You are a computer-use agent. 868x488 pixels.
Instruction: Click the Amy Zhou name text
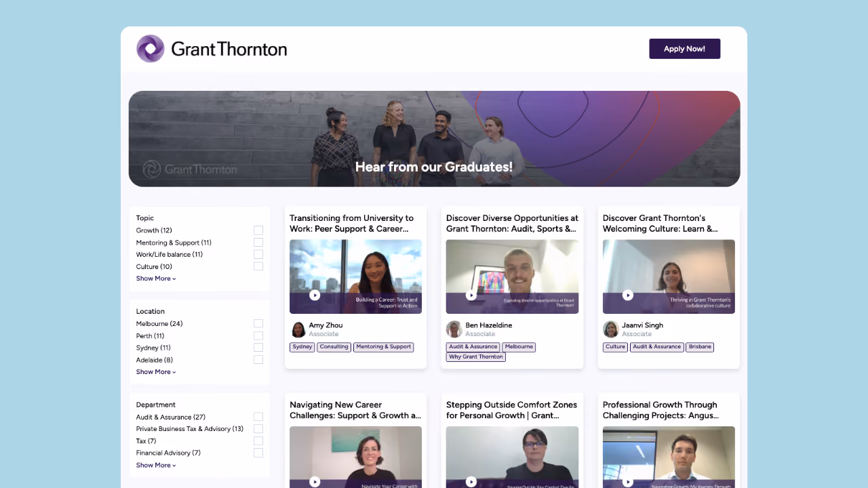(x=325, y=325)
